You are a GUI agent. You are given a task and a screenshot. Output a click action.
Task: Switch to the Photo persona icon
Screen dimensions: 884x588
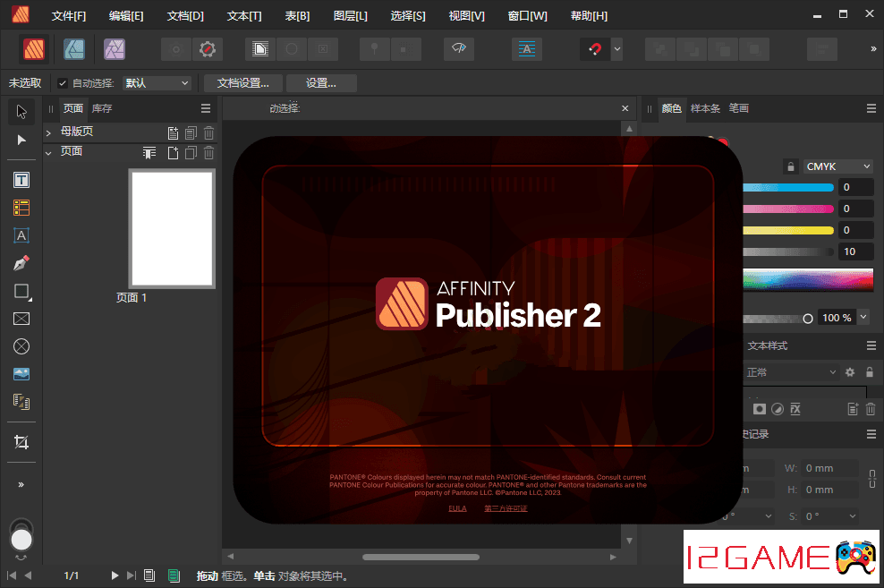[115, 49]
